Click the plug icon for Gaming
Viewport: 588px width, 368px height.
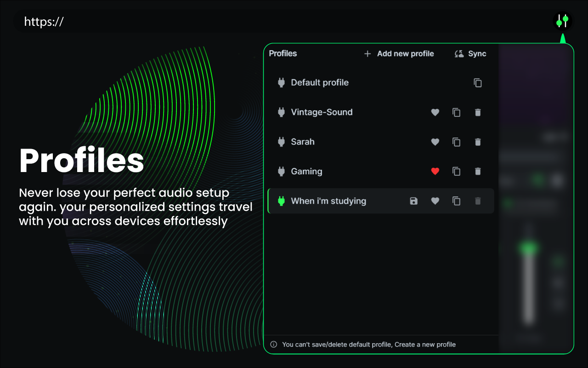coord(282,171)
